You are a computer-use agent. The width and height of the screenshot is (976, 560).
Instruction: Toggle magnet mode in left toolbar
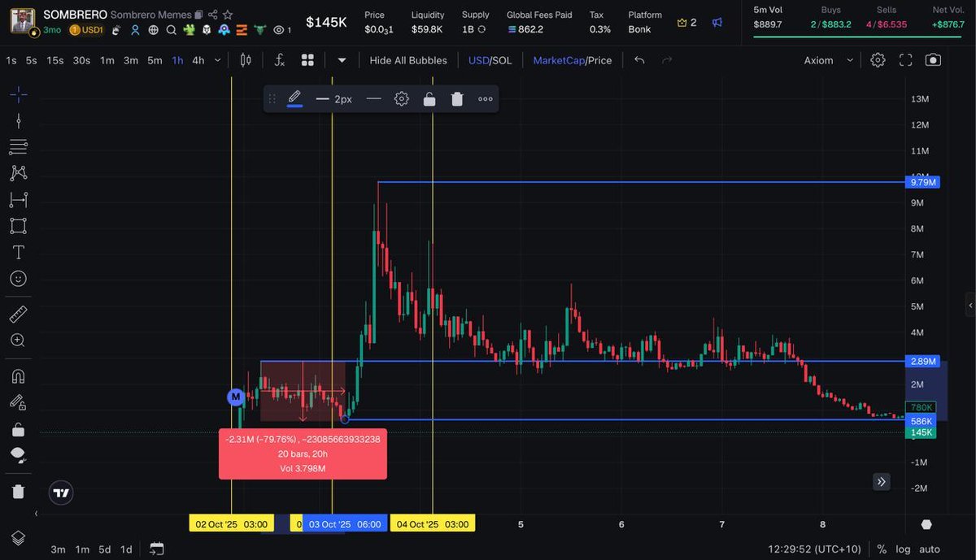[x=18, y=376]
